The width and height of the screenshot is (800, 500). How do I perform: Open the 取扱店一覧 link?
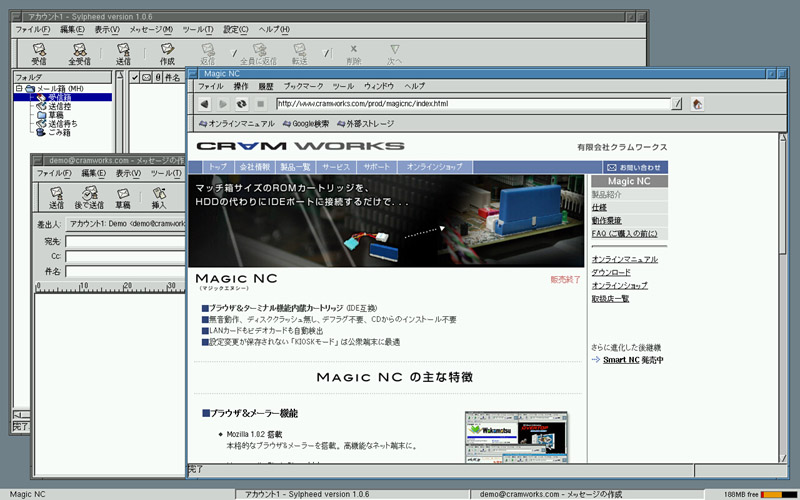tap(610, 298)
